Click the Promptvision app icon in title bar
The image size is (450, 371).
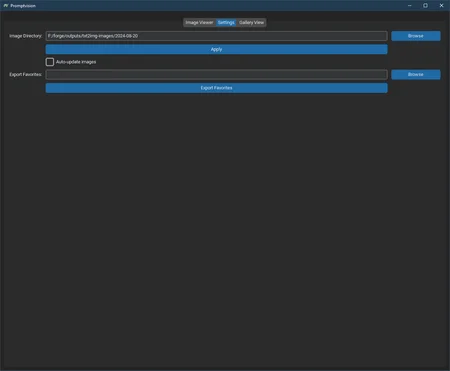5,6
